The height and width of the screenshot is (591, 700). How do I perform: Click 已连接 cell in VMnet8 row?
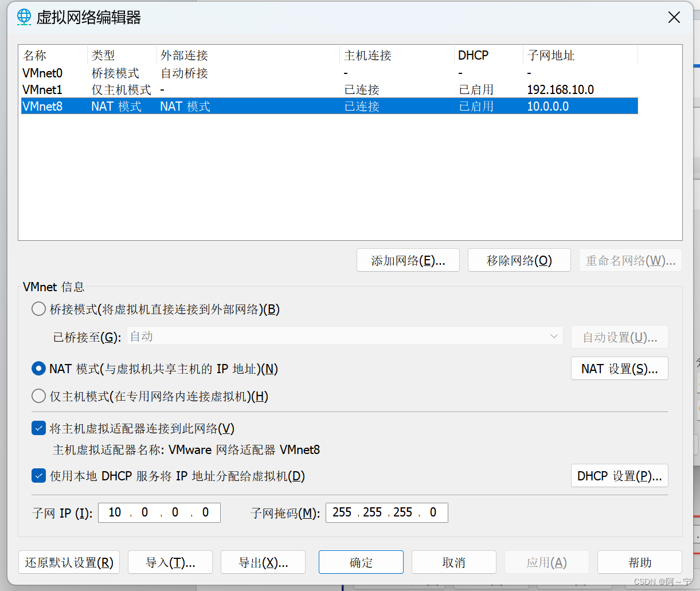pos(362,107)
